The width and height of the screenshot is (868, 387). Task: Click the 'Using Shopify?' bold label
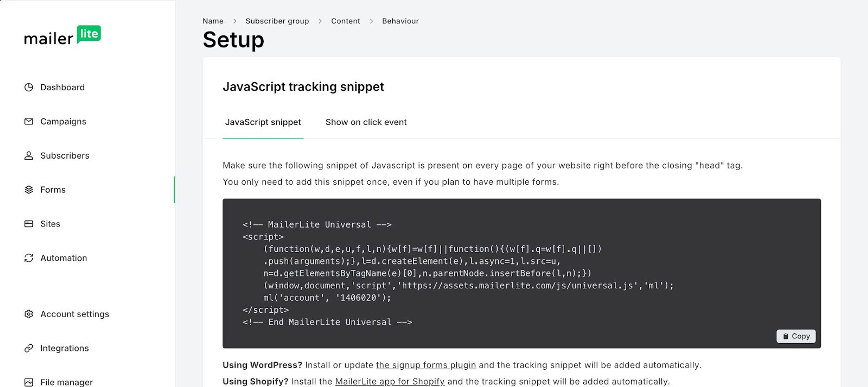tap(255, 381)
